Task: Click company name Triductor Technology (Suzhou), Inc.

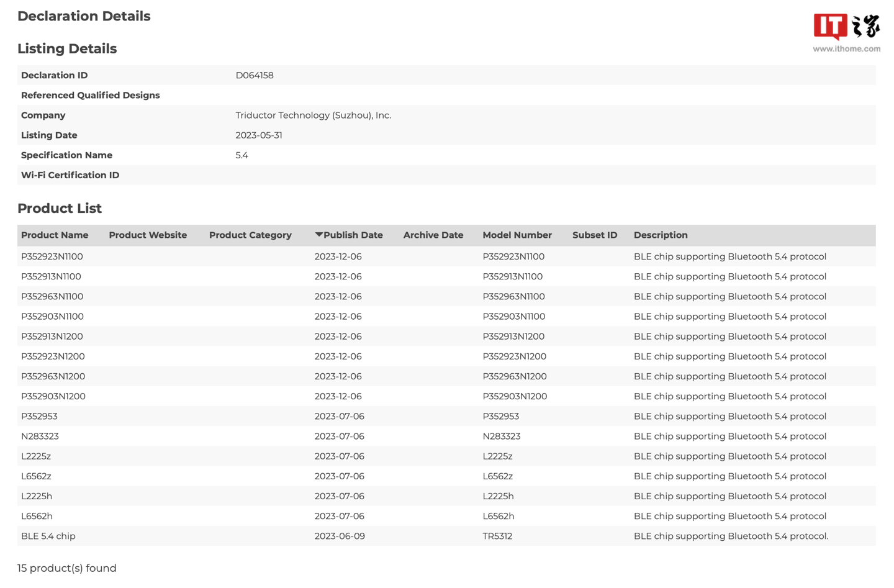Action: tap(313, 115)
